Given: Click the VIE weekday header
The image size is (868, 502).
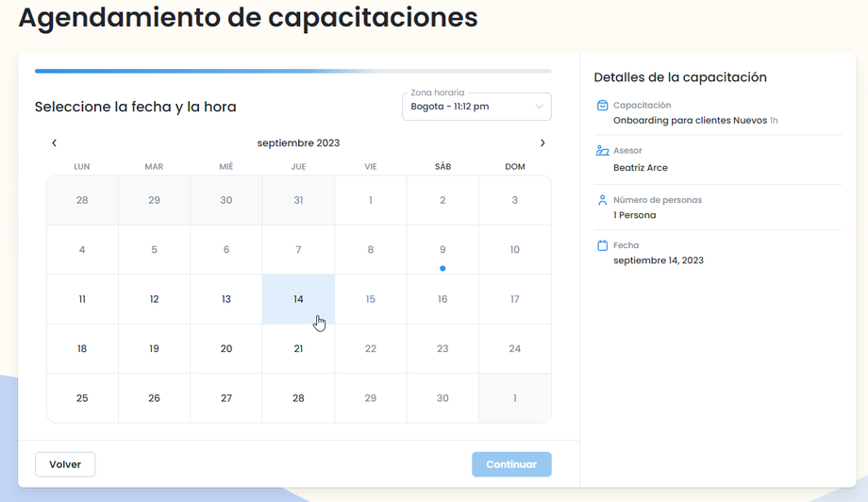Looking at the screenshot, I should pyautogui.click(x=371, y=167).
